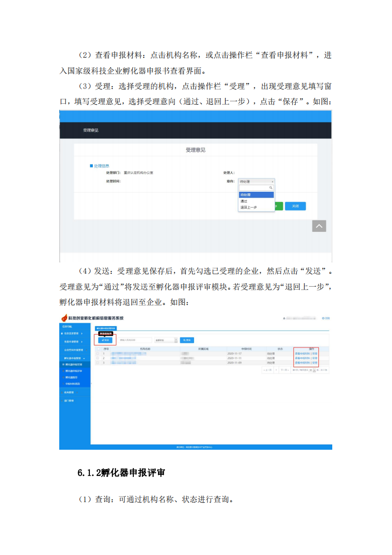The height and width of the screenshot is (555, 392).
Task: Click the blue 关闭 button
Action: click(x=295, y=206)
